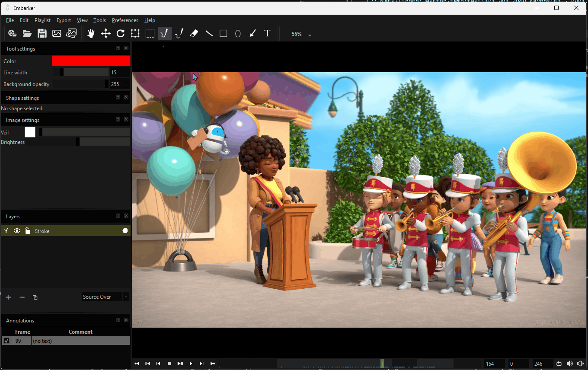Click the save floppy disk icon
This screenshot has width=588, height=370.
[42, 34]
